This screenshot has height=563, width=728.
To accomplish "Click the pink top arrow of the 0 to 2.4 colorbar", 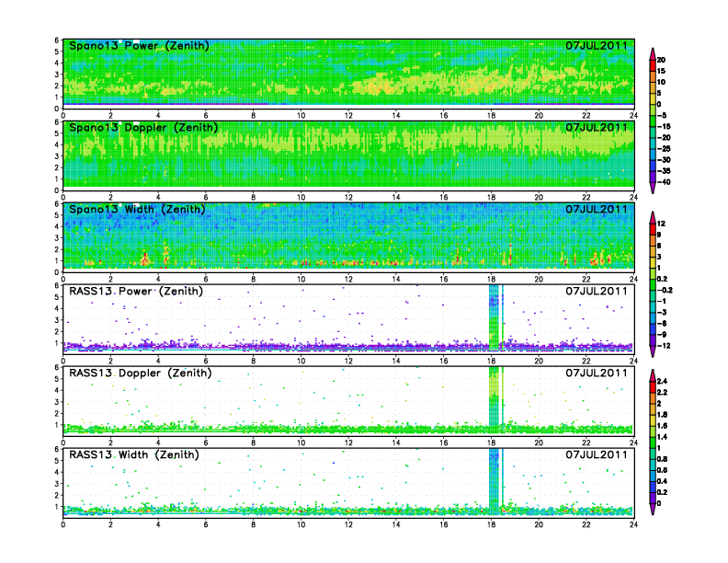I will tap(653, 375).
